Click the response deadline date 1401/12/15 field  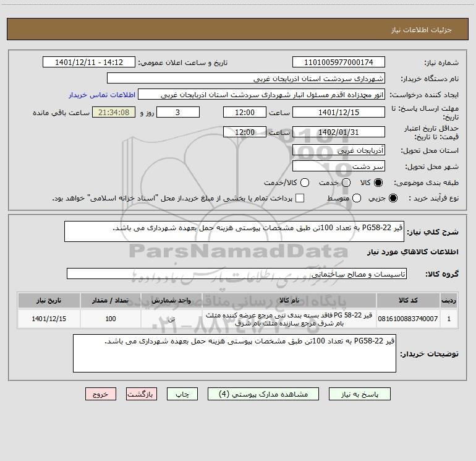tap(339, 112)
